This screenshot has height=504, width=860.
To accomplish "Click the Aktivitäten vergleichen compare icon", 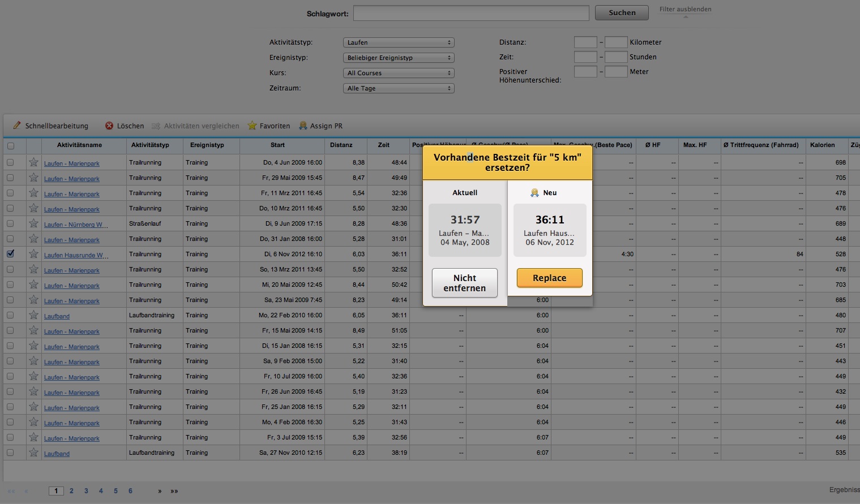I will (156, 126).
